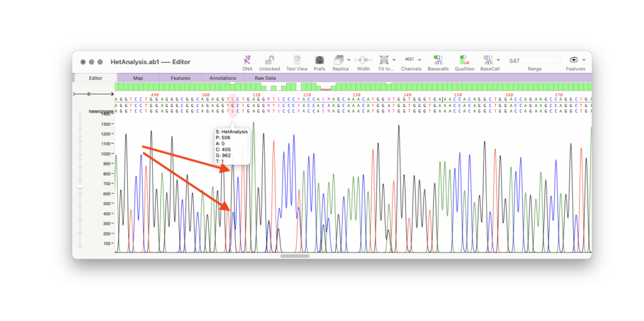Screen dimensions: 644x321
Task: Click position number 550 in ruler
Action: (458, 95)
